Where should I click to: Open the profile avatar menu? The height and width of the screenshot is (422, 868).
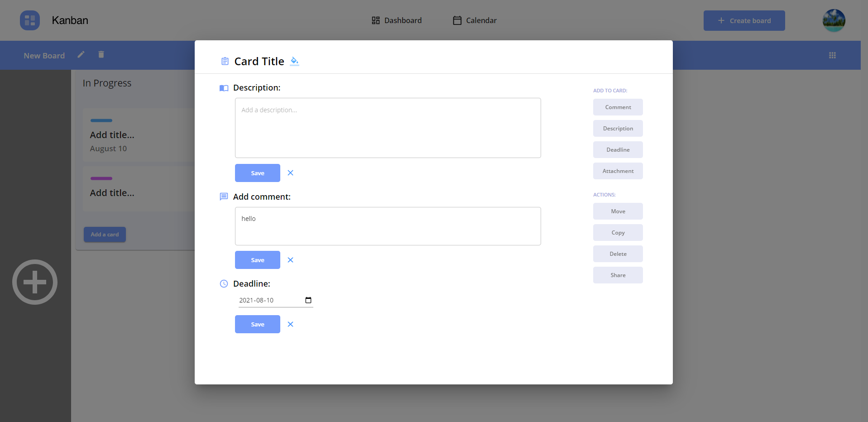[833, 20]
